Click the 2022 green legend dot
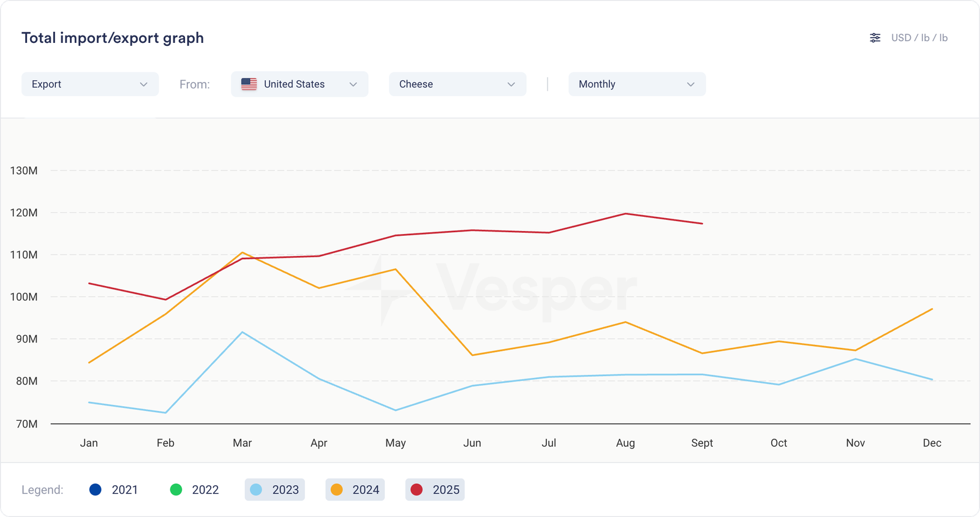This screenshot has width=980, height=517. 176,489
